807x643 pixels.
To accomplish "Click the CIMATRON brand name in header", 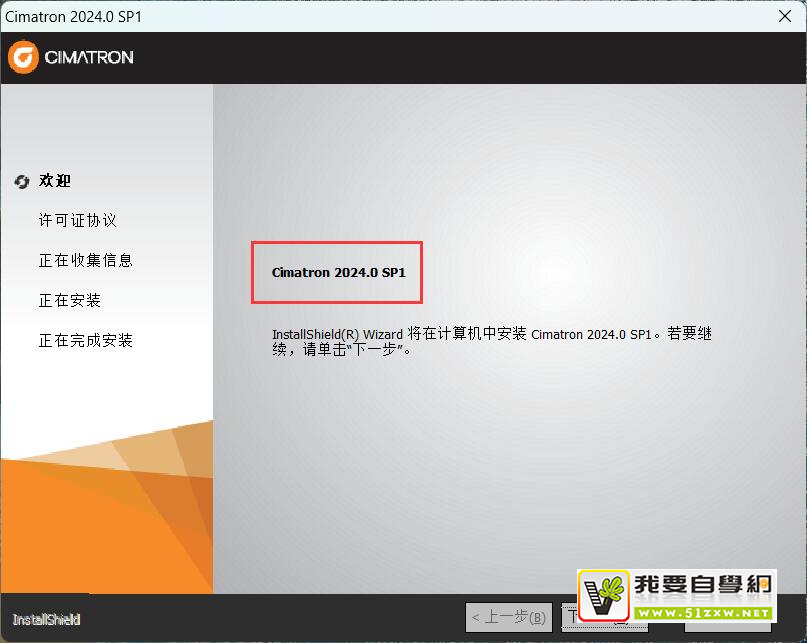I will click(89, 57).
